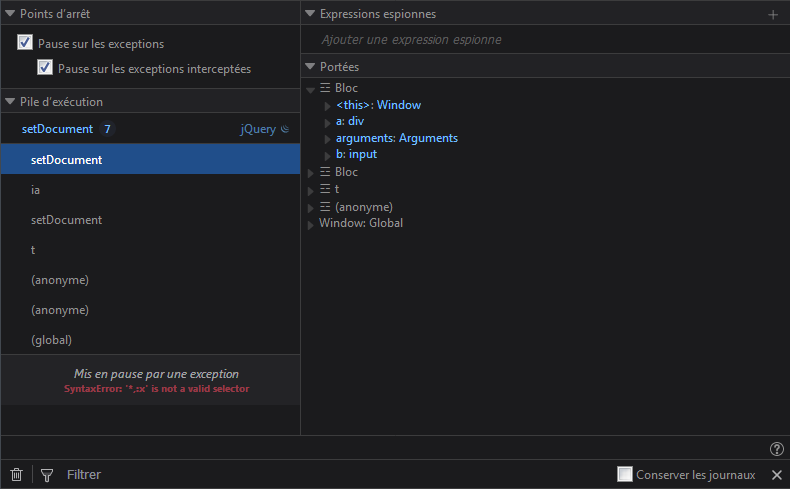Click the t scope list icon

(x=325, y=189)
